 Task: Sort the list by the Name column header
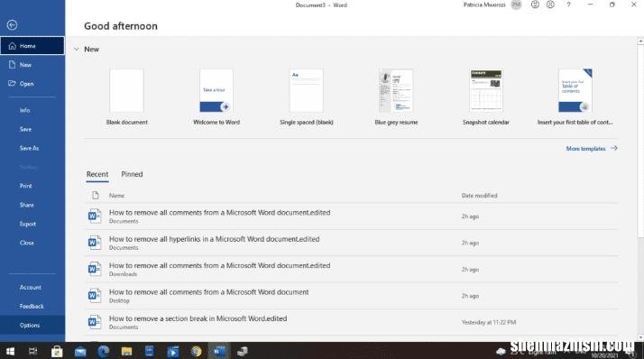[116, 196]
